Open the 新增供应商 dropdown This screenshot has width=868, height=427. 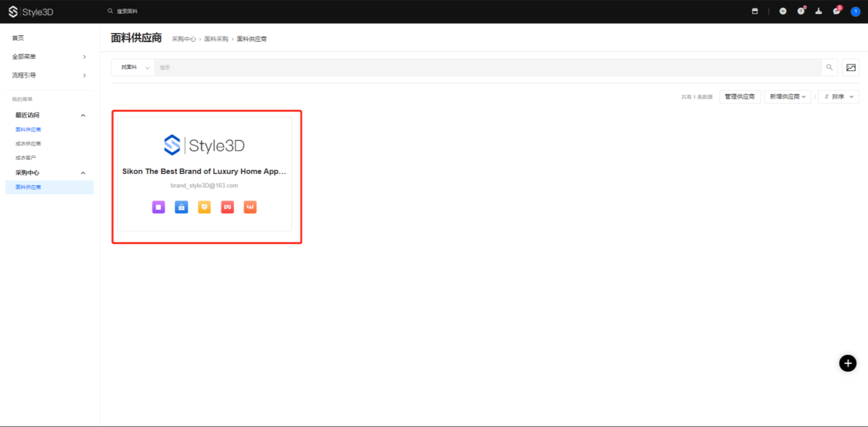click(x=787, y=97)
